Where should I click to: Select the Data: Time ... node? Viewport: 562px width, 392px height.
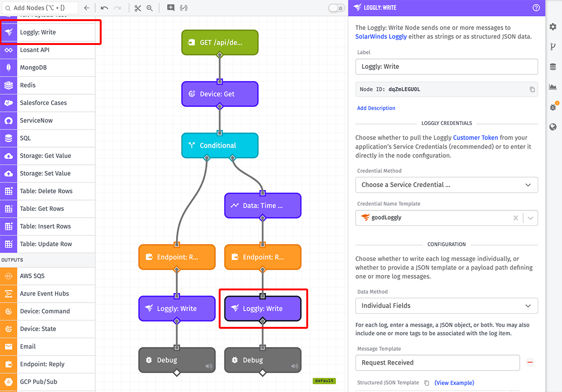point(263,206)
